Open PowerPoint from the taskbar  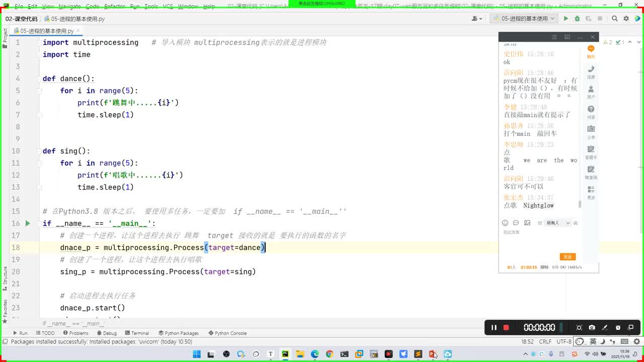(x=433, y=354)
